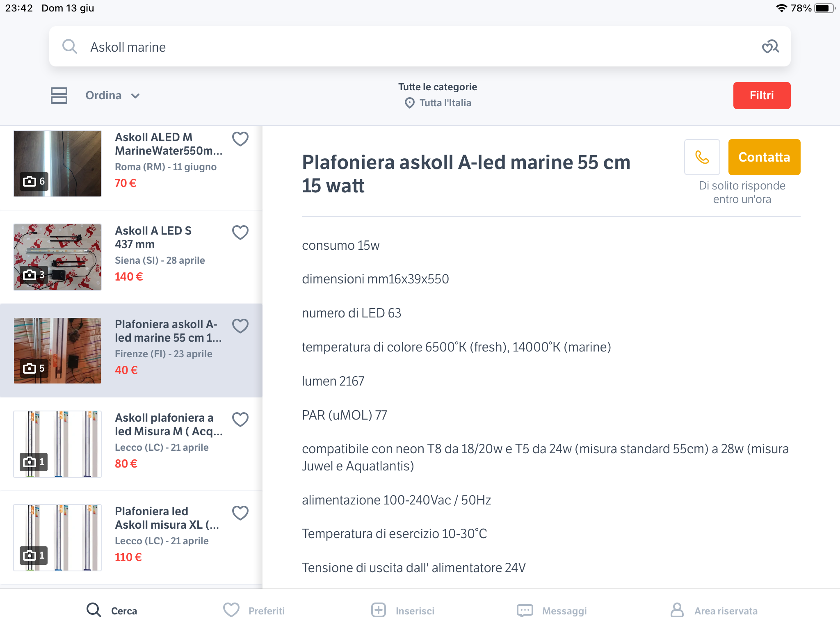Select the Plafoniera led Askoll misura XL title
The height and width of the screenshot is (630, 840).
click(x=167, y=518)
